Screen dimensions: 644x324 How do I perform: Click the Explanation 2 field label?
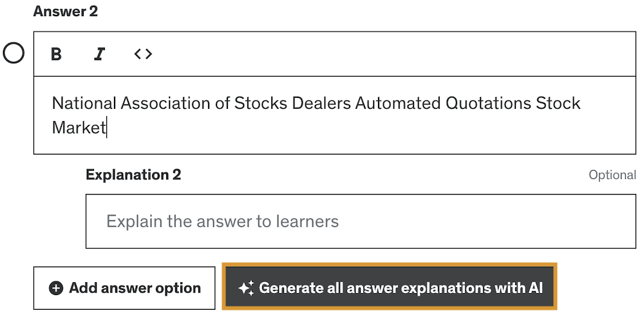(x=133, y=175)
